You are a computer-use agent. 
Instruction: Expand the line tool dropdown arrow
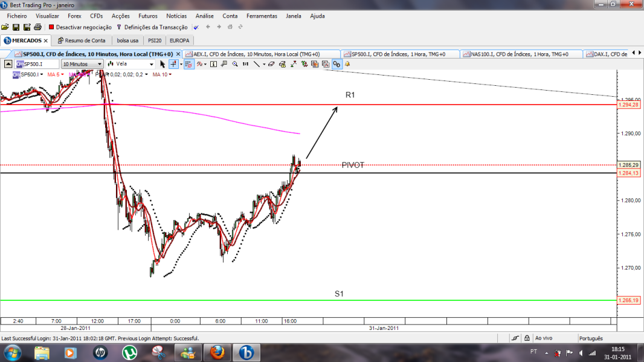pos(263,64)
